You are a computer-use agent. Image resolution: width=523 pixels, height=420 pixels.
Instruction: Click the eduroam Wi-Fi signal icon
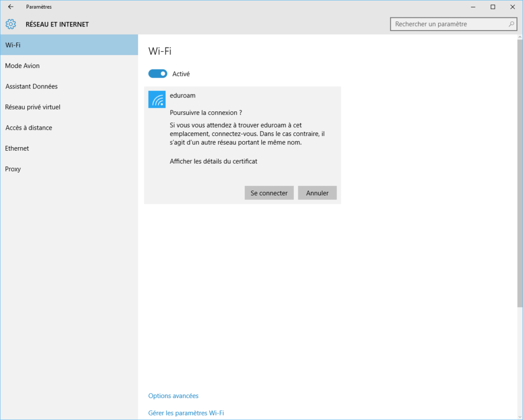[157, 99]
